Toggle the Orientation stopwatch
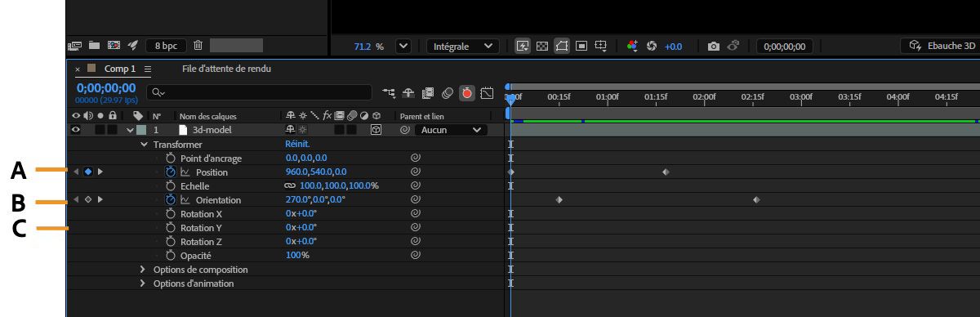 (x=171, y=199)
